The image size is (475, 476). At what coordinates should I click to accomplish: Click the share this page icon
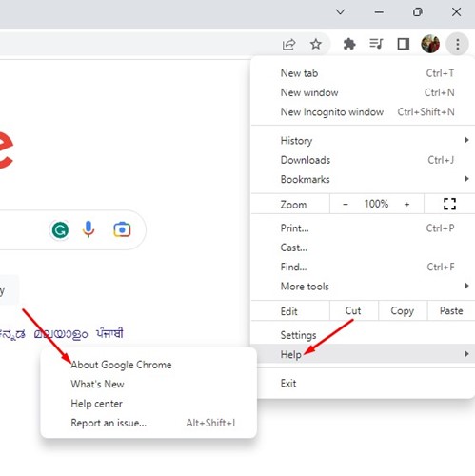tap(288, 44)
